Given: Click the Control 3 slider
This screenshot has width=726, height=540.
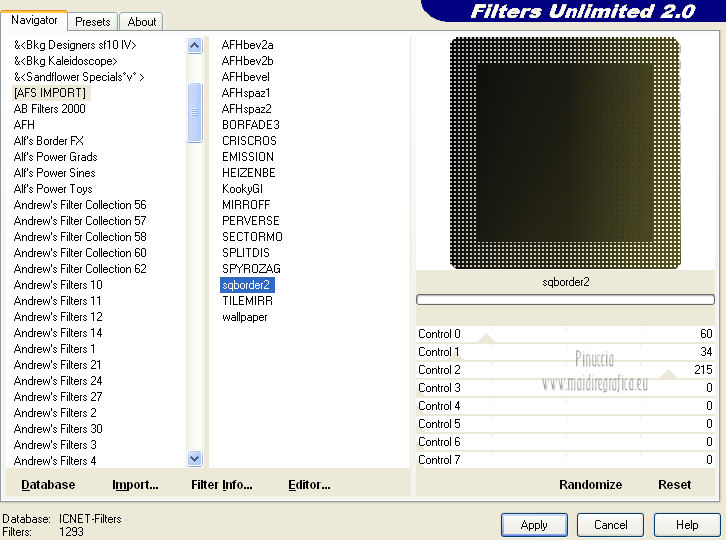Looking at the screenshot, I should [565, 388].
